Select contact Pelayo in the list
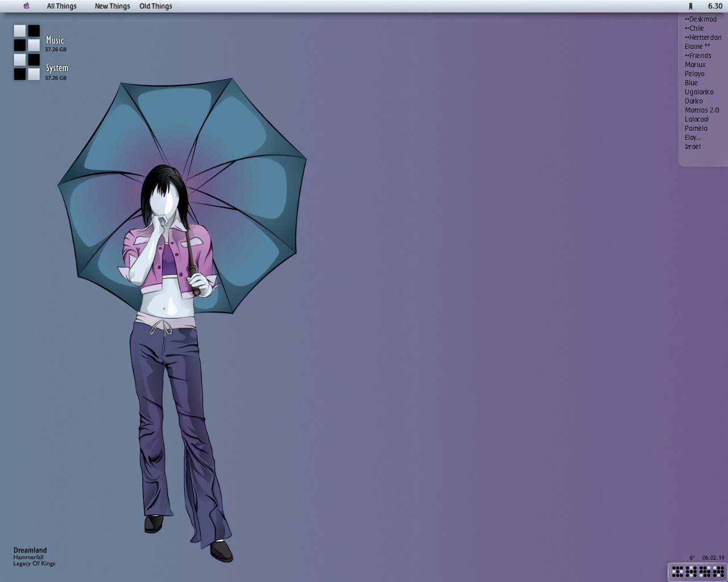 [694, 74]
